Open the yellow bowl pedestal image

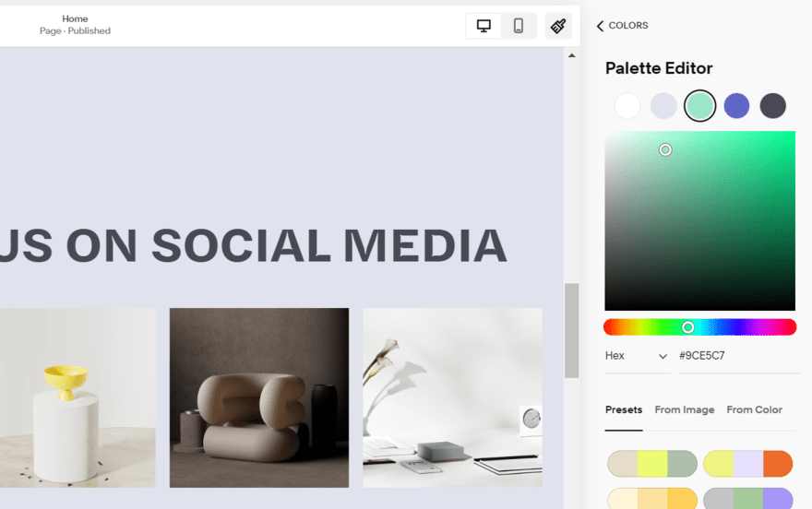click(78, 397)
